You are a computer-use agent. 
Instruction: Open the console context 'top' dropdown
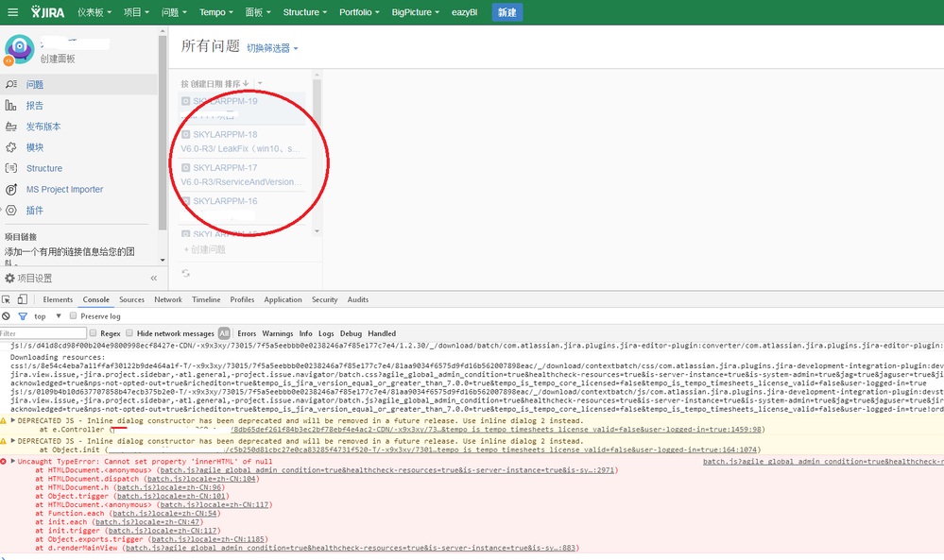click(x=47, y=315)
